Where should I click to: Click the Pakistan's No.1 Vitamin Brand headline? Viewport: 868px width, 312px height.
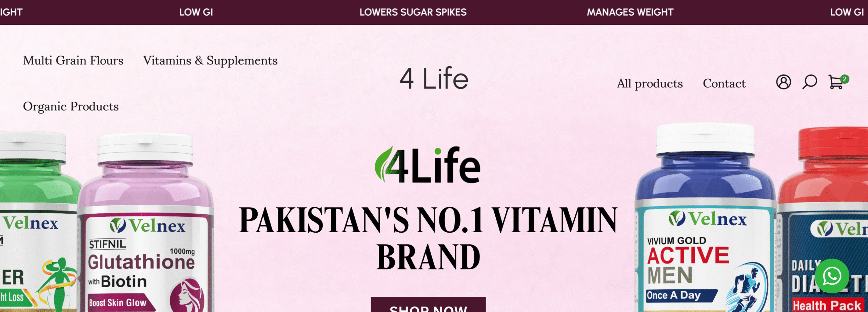[428, 238]
